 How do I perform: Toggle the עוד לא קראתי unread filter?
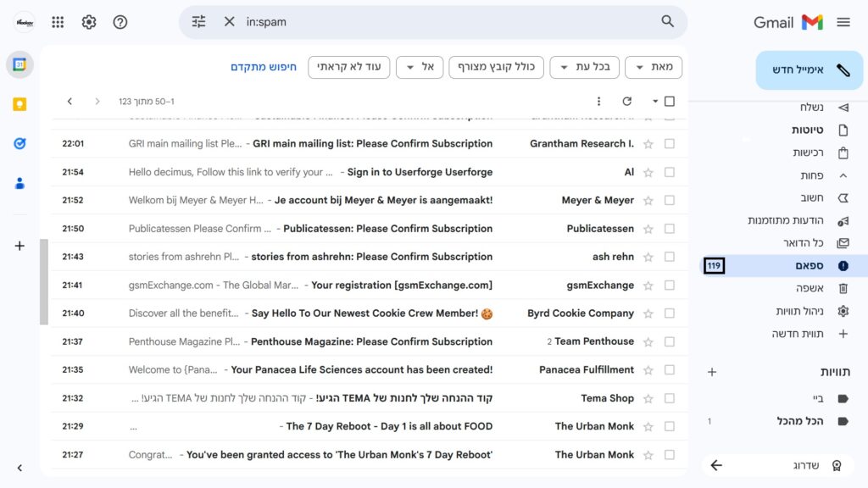pyautogui.click(x=348, y=67)
